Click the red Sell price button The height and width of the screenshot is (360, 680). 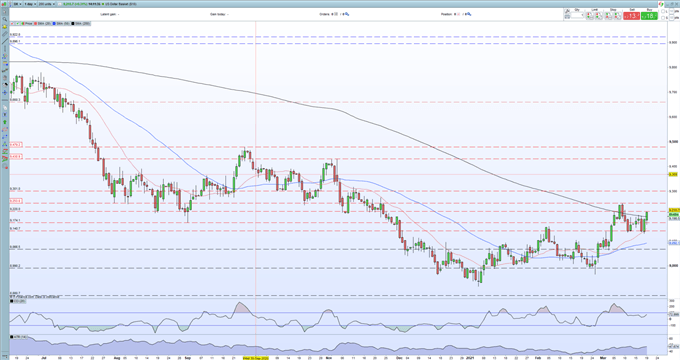(x=632, y=16)
